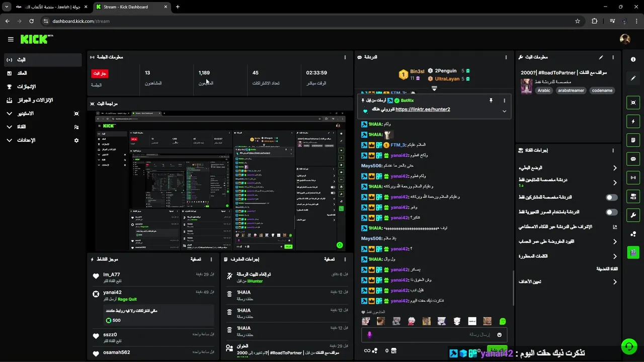
Task: Open AI chat moderation external link
Action: click(615, 227)
